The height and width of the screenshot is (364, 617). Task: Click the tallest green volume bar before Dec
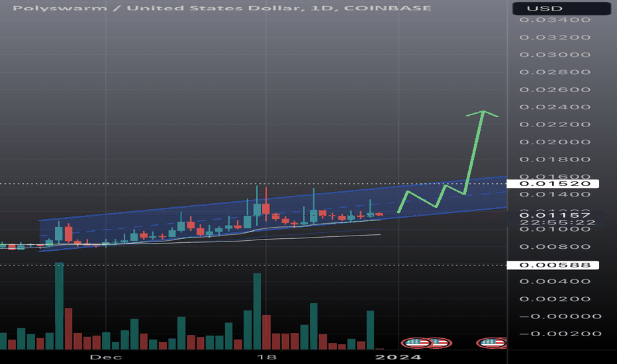pyautogui.click(x=59, y=306)
